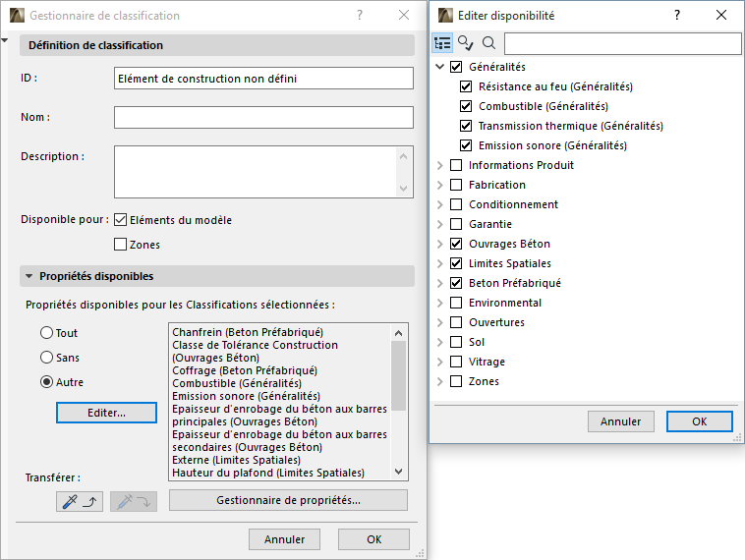The image size is (745, 560).
Task: Close the Editer disponibilité dialog
Action: pos(721,15)
